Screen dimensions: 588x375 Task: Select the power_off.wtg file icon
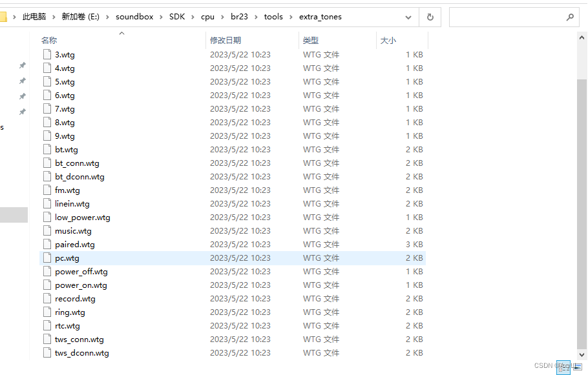(x=47, y=271)
